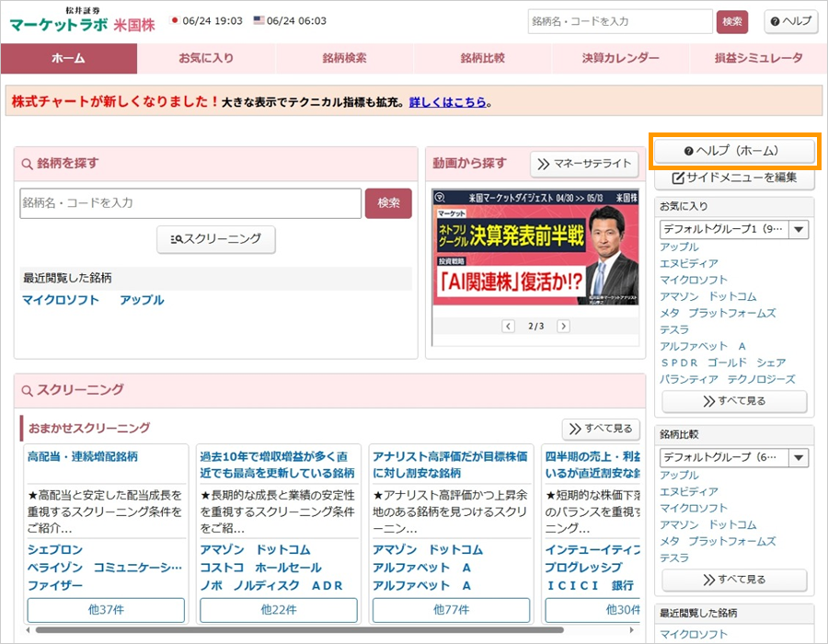Image resolution: width=828 pixels, height=644 pixels.
Task: Expand the デフォルトグループ1 dropdown under お気に入り
Action: [x=734, y=230]
